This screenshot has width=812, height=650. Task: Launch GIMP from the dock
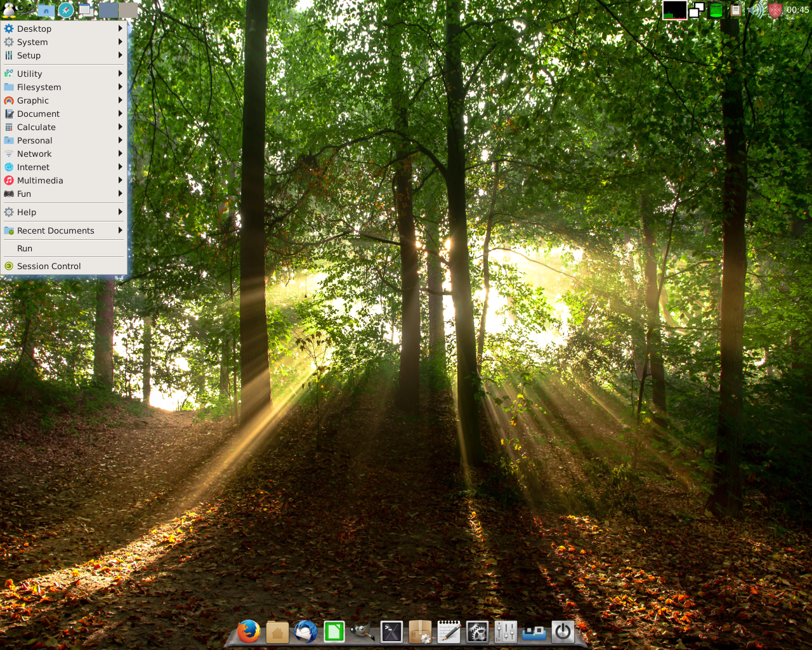pos(363,632)
